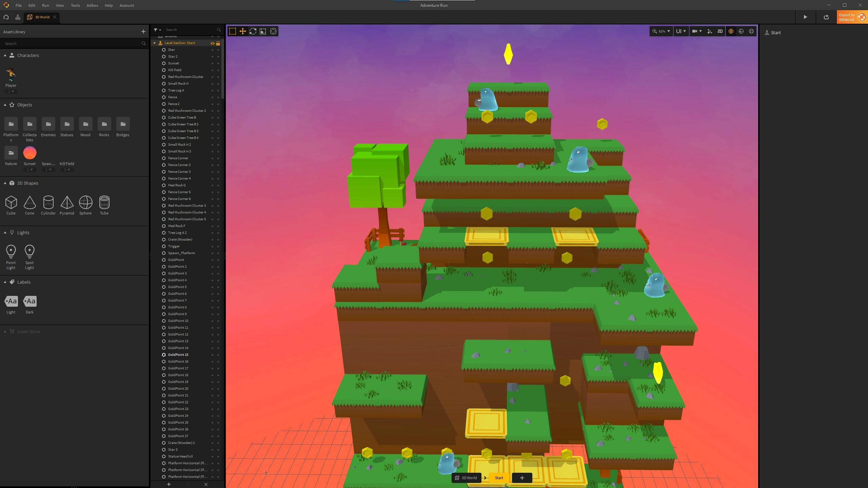Select the Scale tool in viewport toolbar
The height and width of the screenshot is (488, 868).
[263, 31]
